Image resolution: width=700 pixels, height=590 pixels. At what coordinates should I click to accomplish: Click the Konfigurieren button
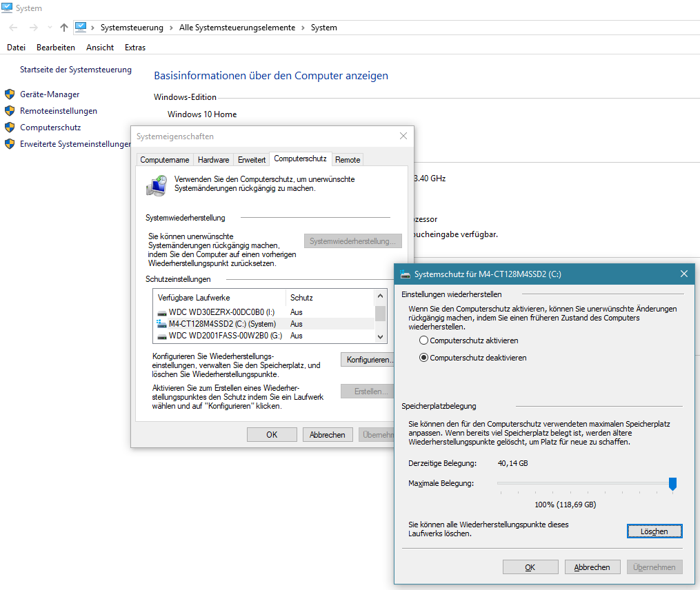pyautogui.click(x=368, y=360)
